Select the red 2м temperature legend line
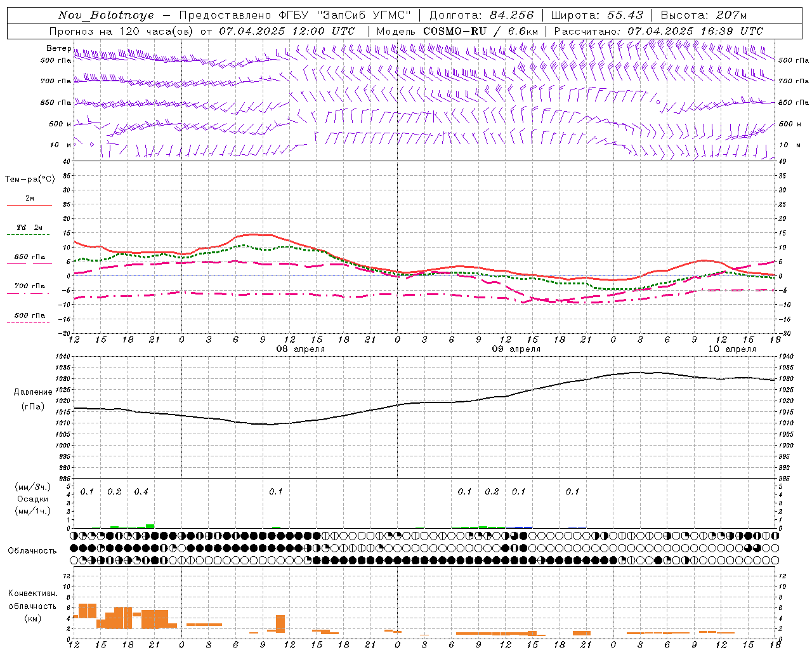 [29, 205]
